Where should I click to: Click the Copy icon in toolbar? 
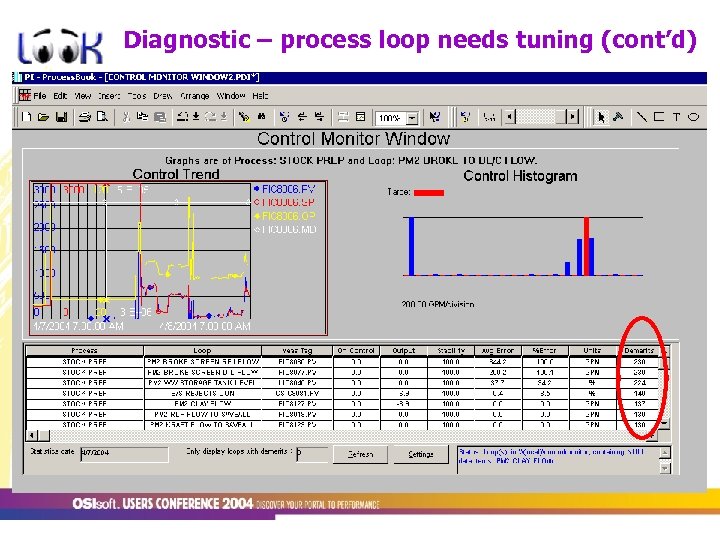click(x=142, y=117)
